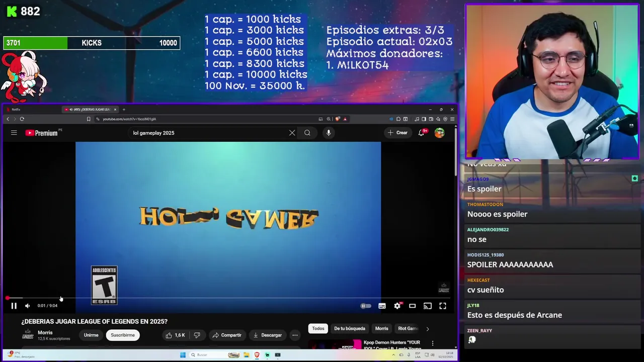This screenshot has height=362, width=644.
Task: Open the Morris channel name link
Action: pos(45,333)
